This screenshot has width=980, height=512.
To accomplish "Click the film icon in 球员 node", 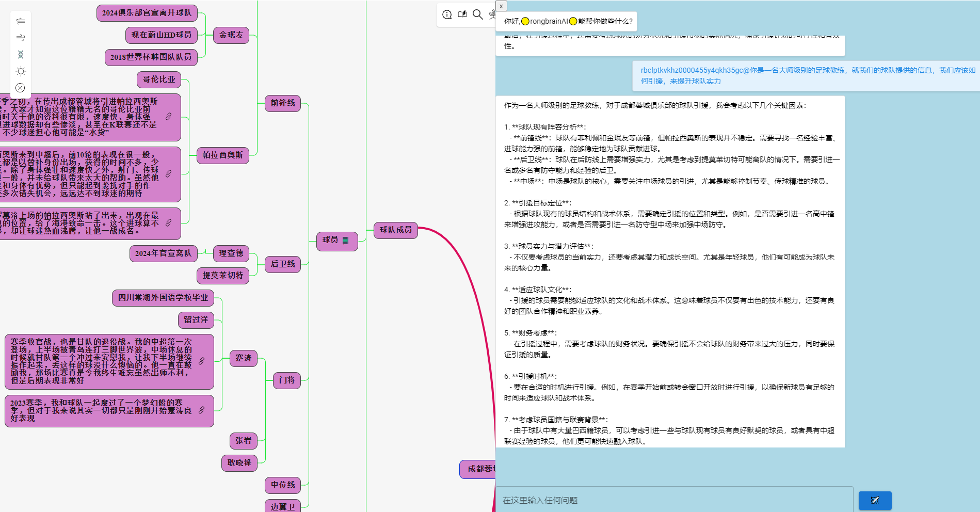I will pyautogui.click(x=346, y=241).
